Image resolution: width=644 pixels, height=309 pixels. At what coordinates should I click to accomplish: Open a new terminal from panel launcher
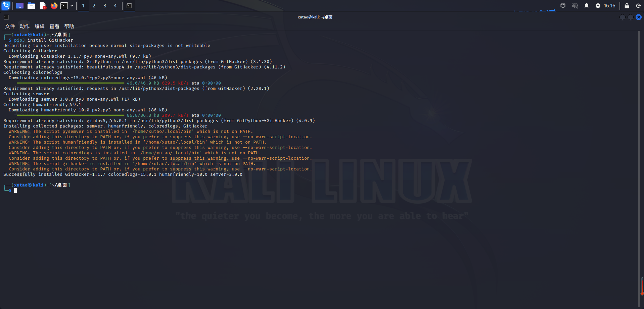tap(64, 6)
